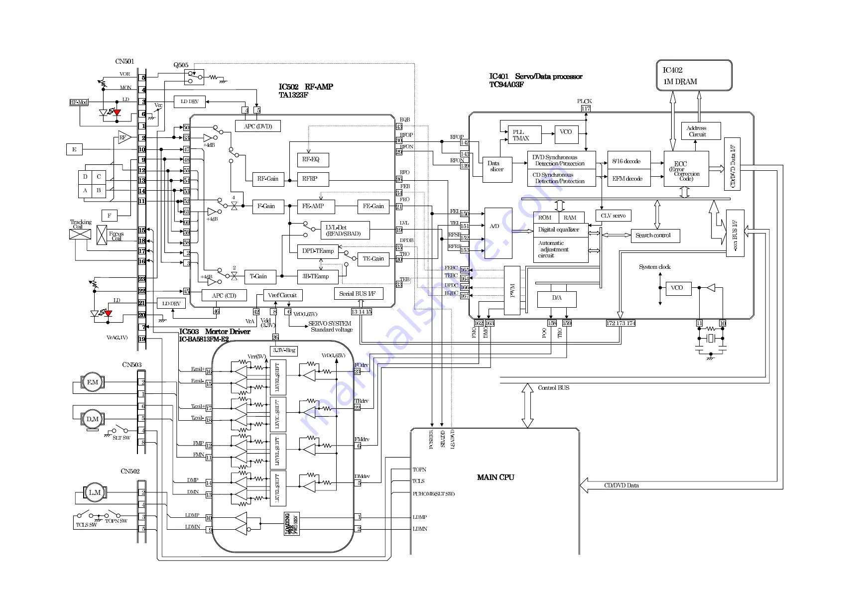The height and width of the screenshot is (593, 868).
Task: Click the Automatic adjustment circuit block
Action: click(x=561, y=249)
